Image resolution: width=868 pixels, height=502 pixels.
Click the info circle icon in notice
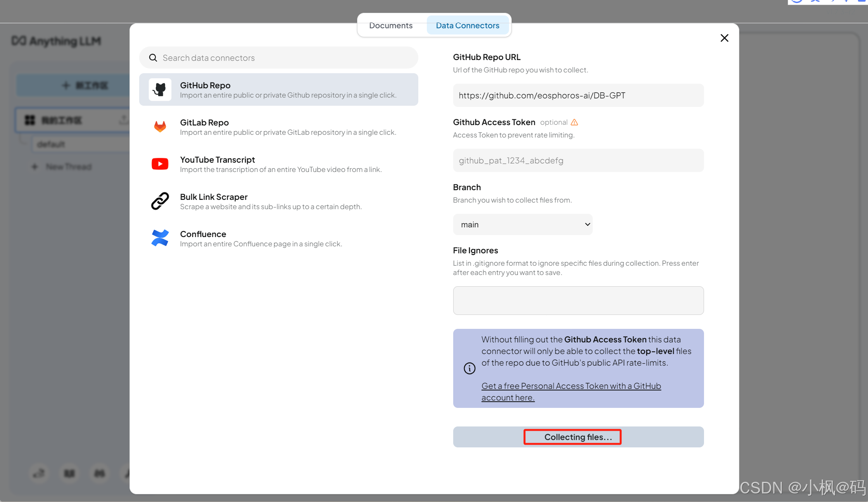point(469,368)
